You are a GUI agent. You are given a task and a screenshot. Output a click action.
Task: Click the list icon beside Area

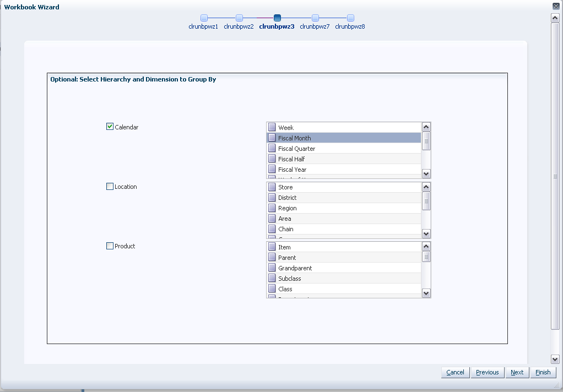[x=272, y=218]
